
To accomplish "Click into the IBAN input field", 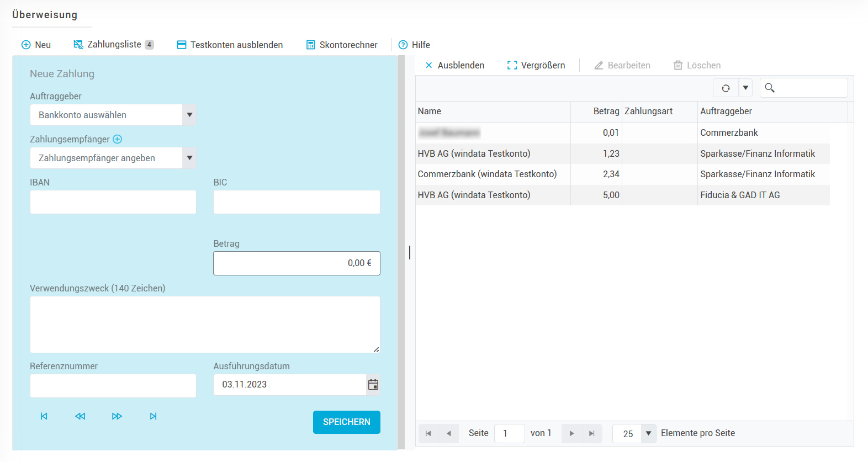I will (x=113, y=202).
